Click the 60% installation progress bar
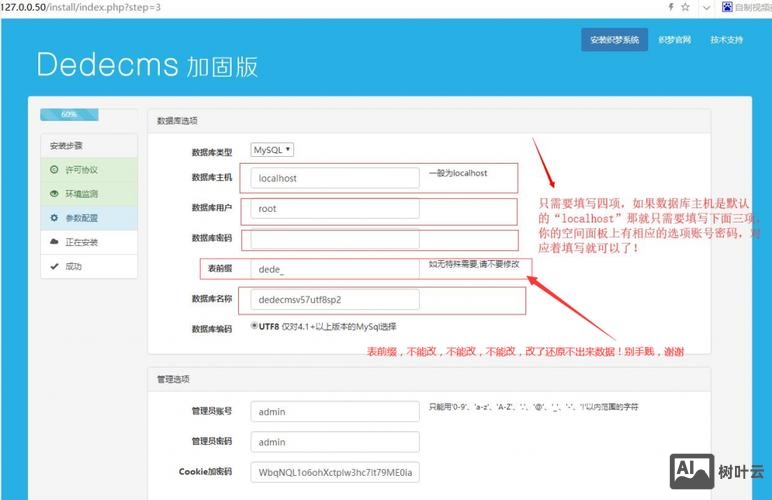Viewport: 772px width, 500px height. pos(69,114)
